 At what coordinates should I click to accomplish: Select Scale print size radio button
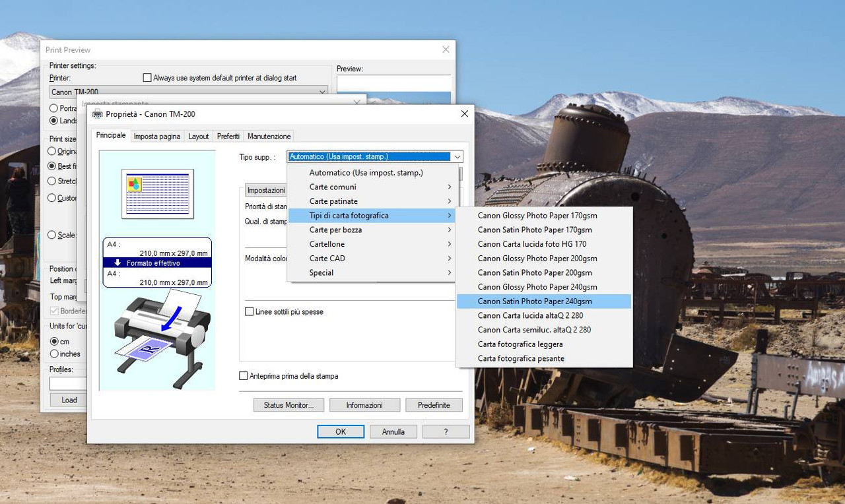coord(52,235)
